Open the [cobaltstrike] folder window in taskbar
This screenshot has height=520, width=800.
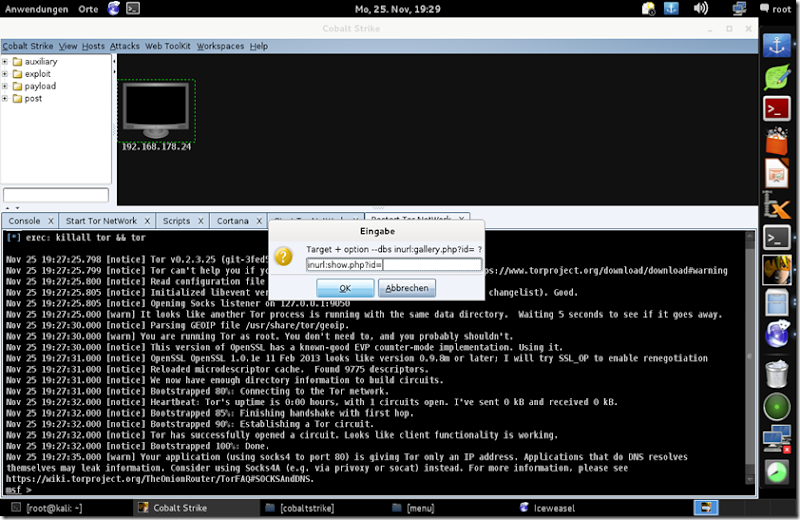pos(300,508)
